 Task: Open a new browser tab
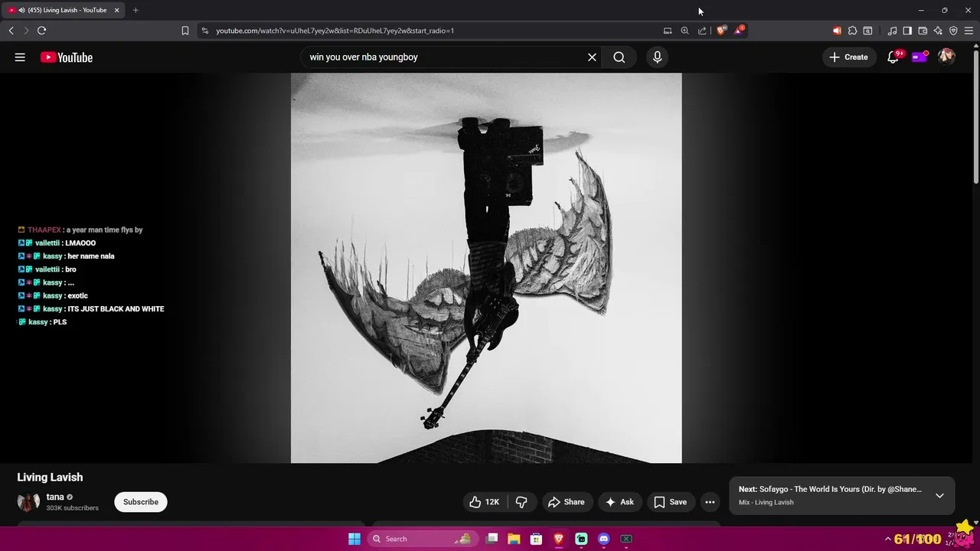tap(136, 10)
